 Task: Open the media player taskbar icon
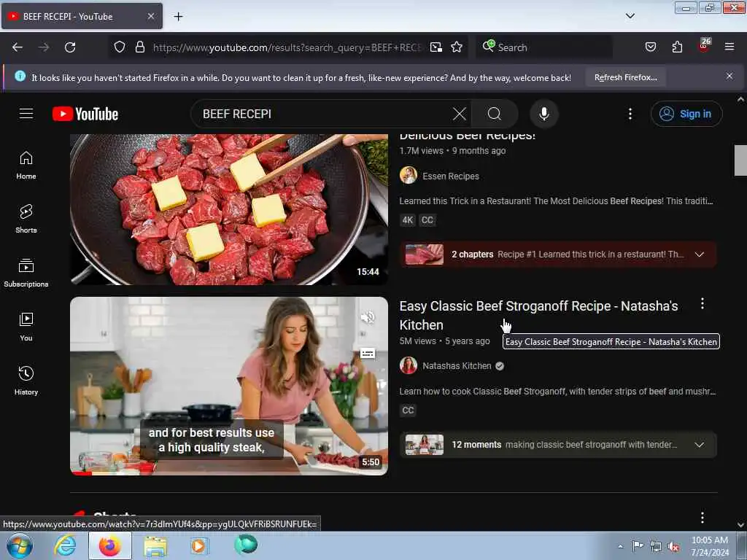click(x=198, y=545)
